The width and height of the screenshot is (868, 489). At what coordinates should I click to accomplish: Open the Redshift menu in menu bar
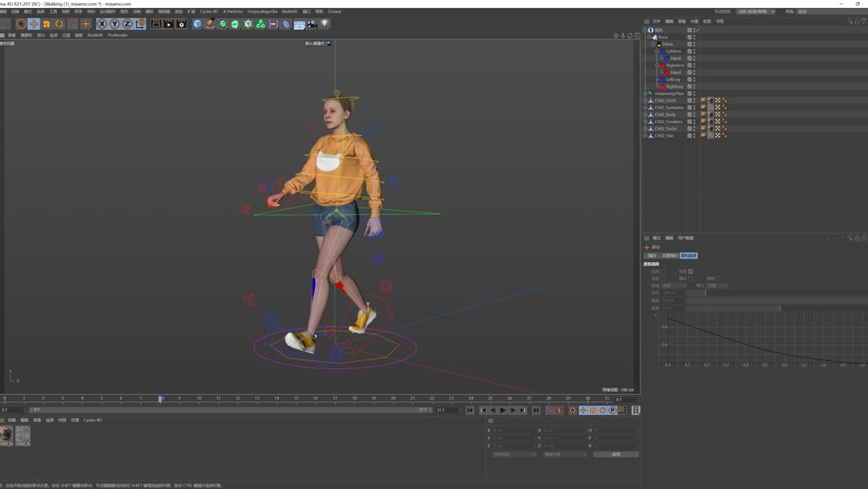pos(289,11)
